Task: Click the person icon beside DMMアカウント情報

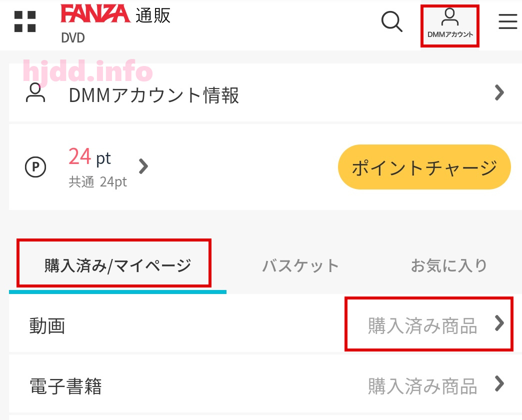Action: 35,93
